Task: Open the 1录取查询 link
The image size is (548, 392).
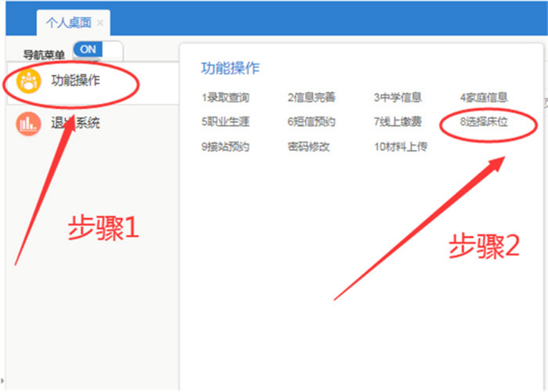Action: (225, 98)
